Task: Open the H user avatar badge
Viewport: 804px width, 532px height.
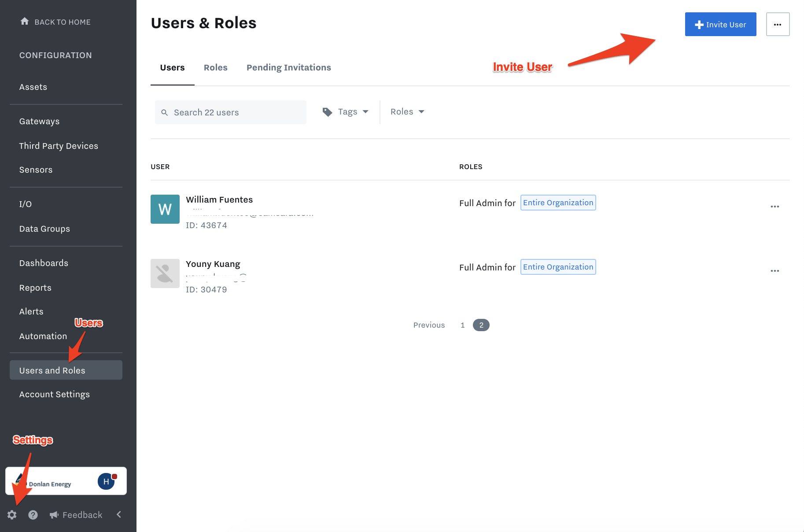Action: coord(106,481)
